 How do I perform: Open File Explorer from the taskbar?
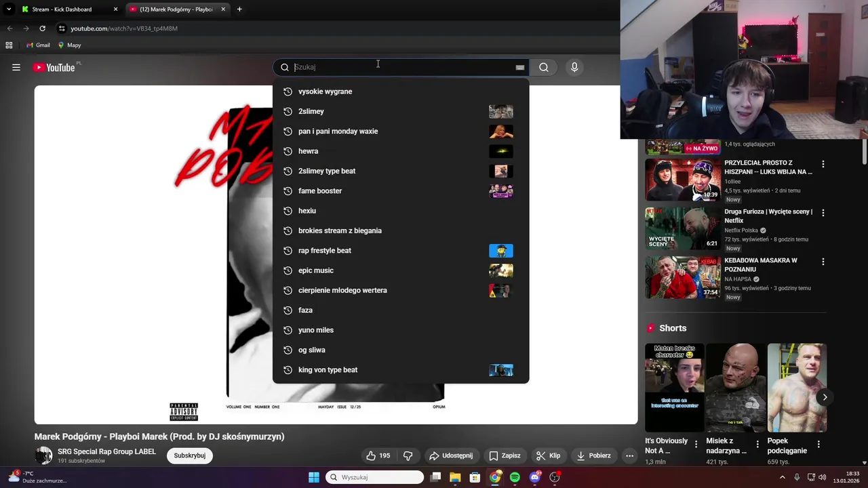click(455, 477)
